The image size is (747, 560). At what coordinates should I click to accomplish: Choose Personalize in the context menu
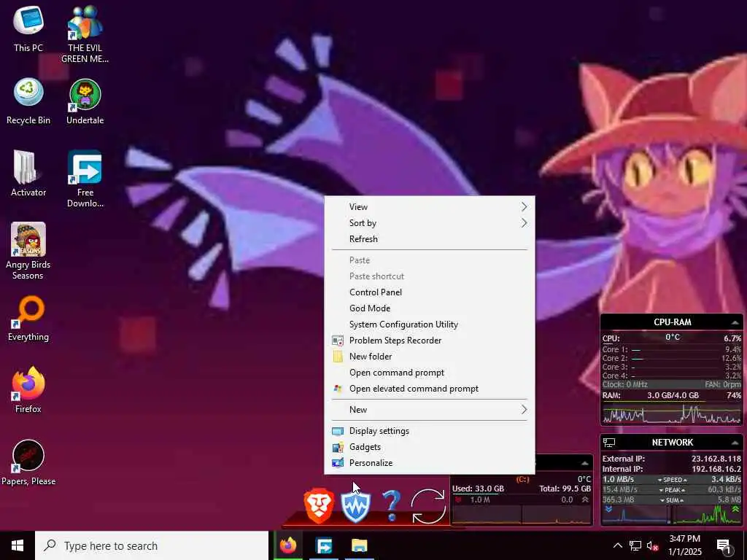point(429,463)
